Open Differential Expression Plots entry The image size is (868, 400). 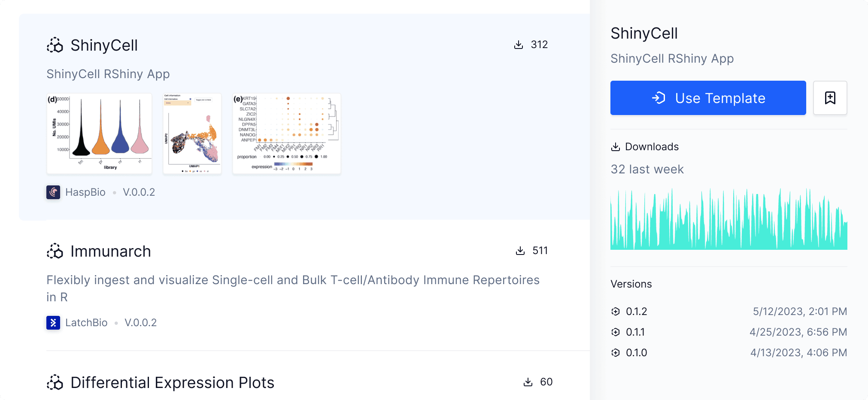[172, 382]
